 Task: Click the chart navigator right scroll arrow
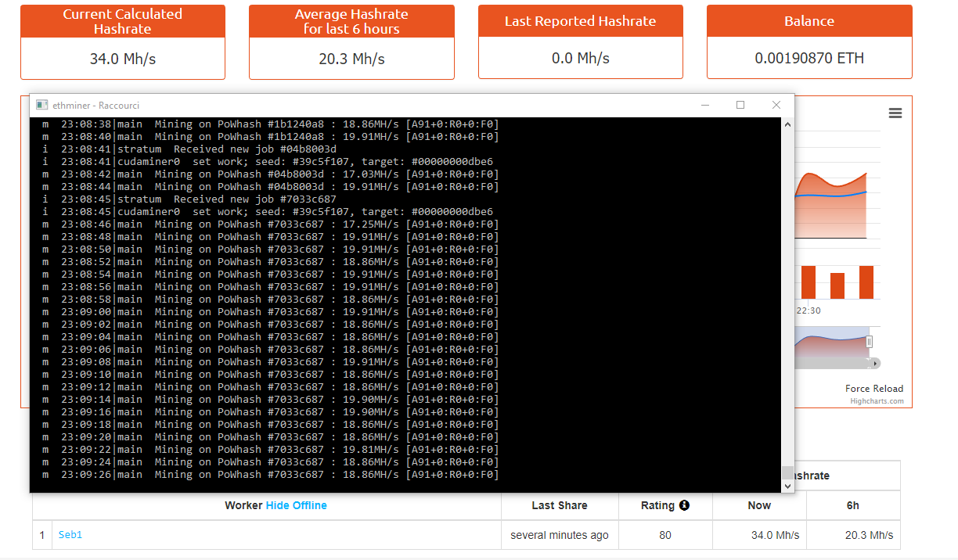pos(875,363)
